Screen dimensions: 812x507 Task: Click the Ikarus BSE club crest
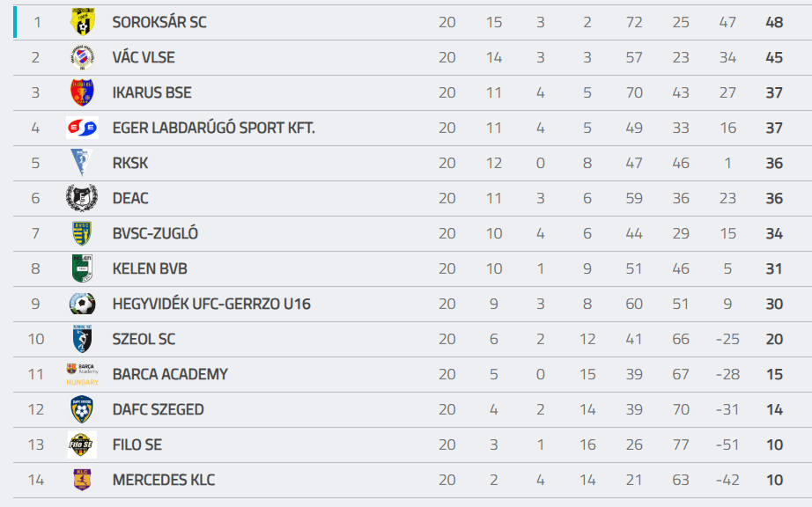click(82, 92)
